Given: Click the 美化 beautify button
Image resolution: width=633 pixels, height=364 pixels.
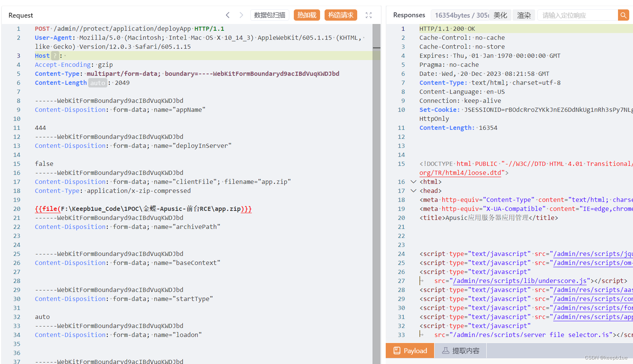Looking at the screenshot, I should click(500, 15).
